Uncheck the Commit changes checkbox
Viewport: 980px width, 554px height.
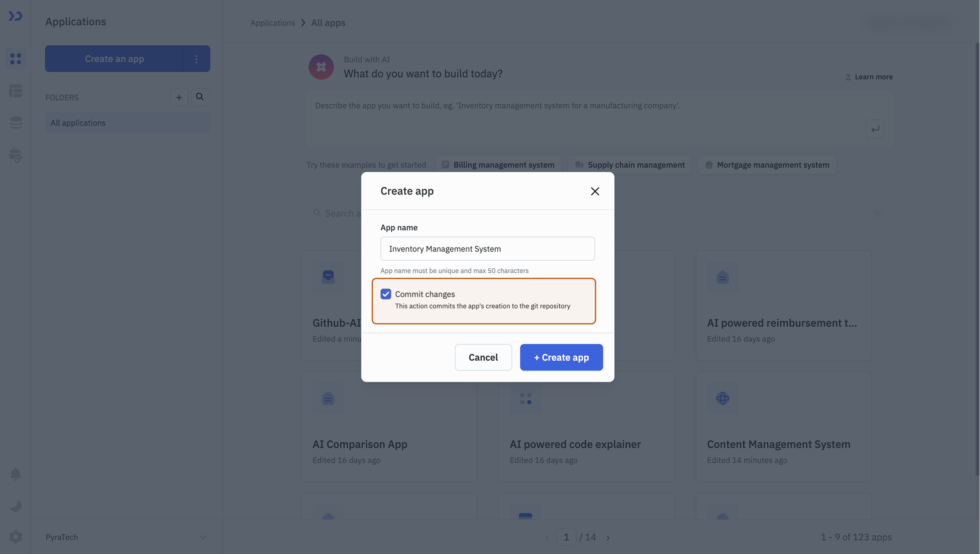coord(386,294)
